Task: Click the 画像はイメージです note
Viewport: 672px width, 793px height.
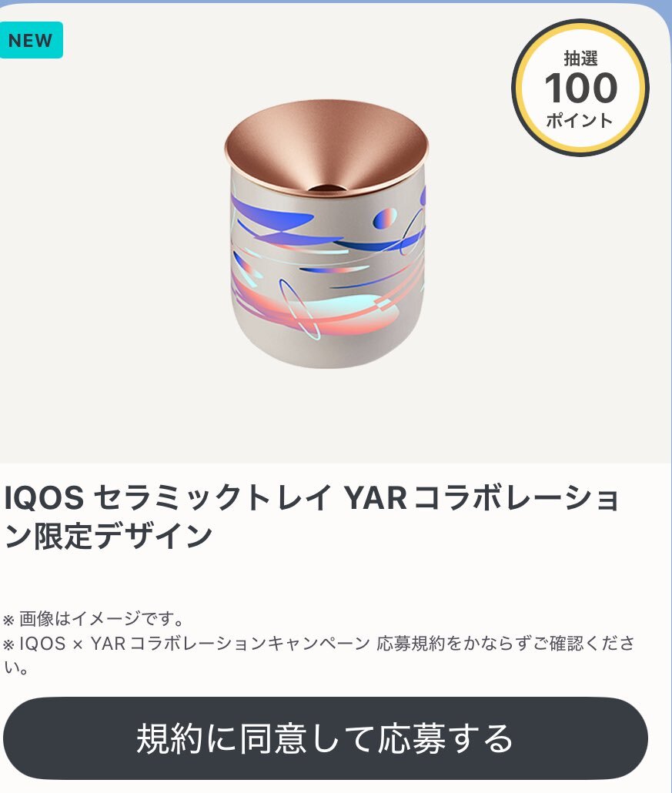Action: click(101, 618)
